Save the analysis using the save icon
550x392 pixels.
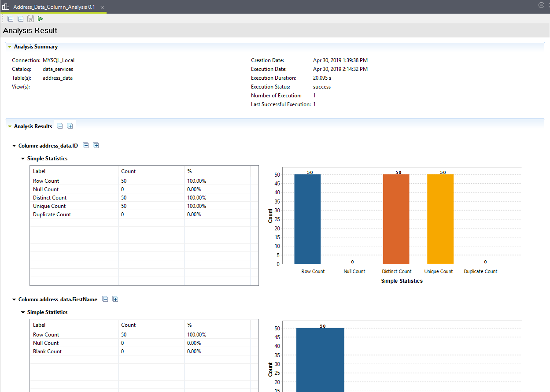click(30, 18)
